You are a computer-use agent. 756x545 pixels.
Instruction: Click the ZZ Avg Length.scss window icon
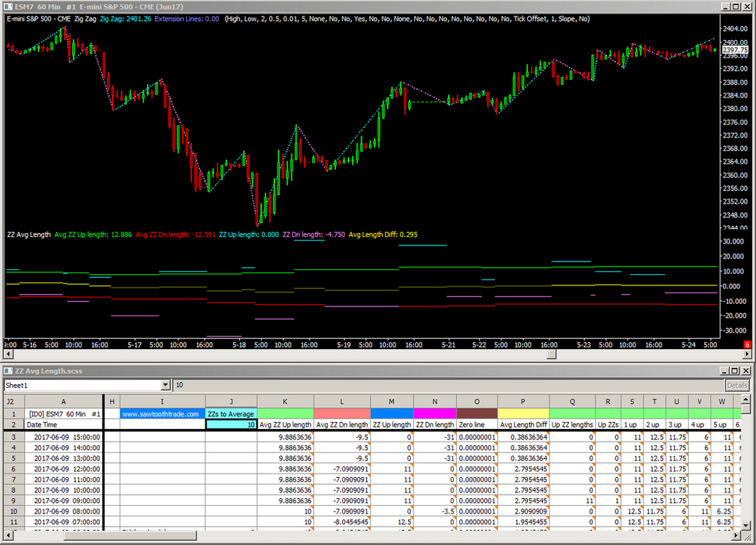click(6, 371)
